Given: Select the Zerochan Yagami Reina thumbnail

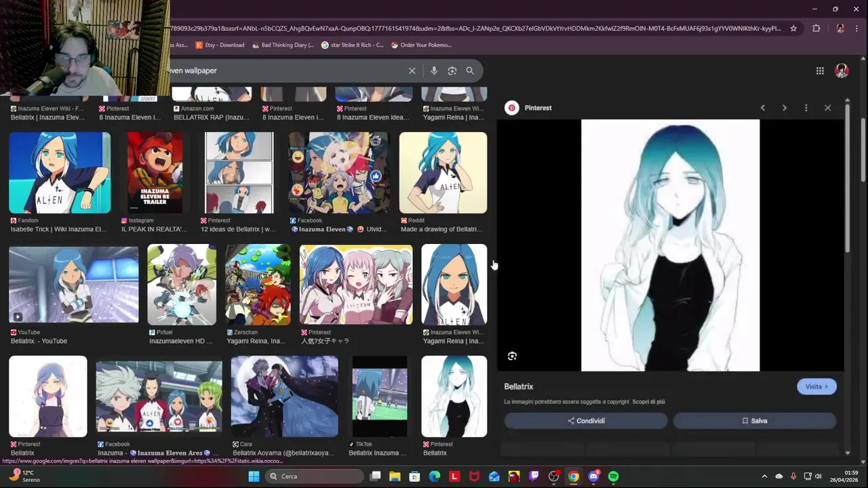Looking at the screenshot, I should [x=258, y=285].
